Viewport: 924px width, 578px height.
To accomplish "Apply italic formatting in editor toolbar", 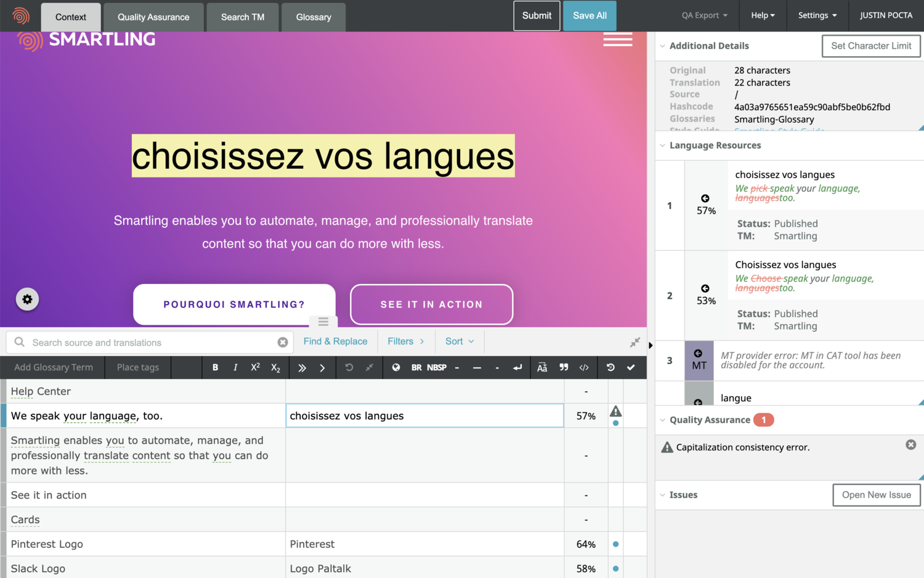I will coord(235,367).
